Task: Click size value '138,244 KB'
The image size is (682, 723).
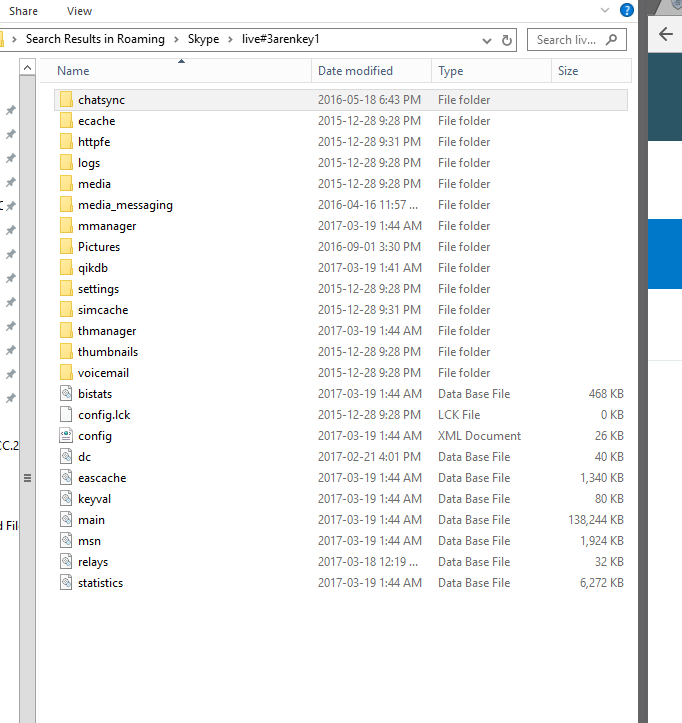Action: tap(596, 520)
